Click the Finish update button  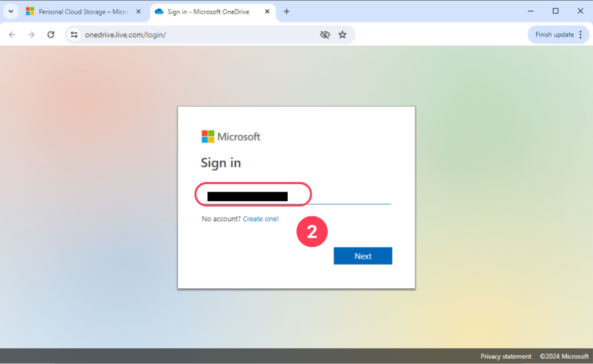554,34
